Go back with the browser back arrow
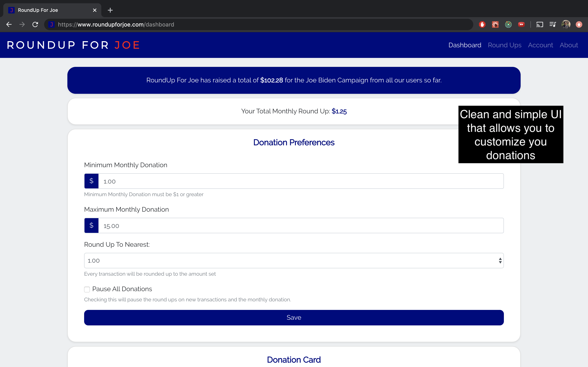 coord(9,24)
